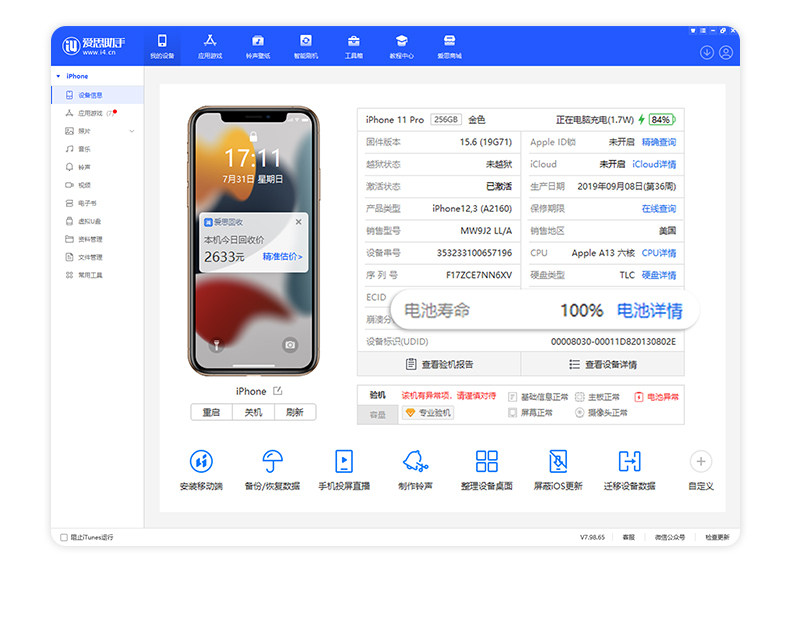Open 查看设备详情 device details
This screenshot has width=790, height=630.
tap(603, 364)
